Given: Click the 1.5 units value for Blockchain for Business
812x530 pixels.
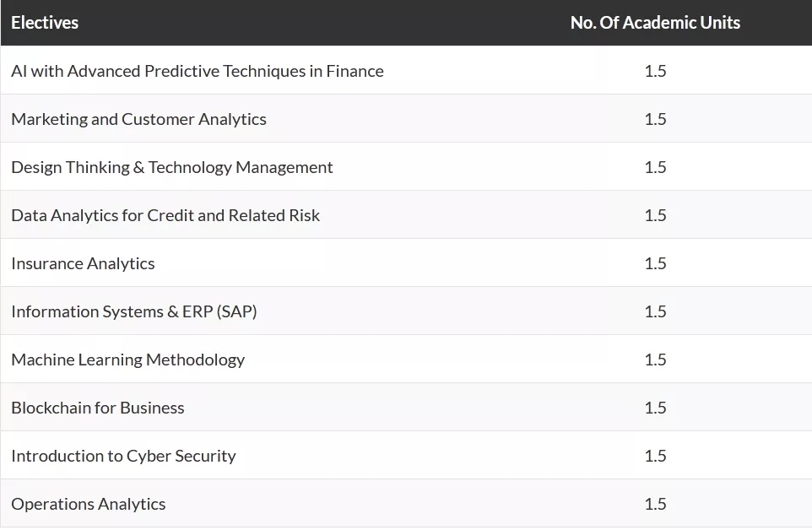Looking at the screenshot, I should pos(655,408).
